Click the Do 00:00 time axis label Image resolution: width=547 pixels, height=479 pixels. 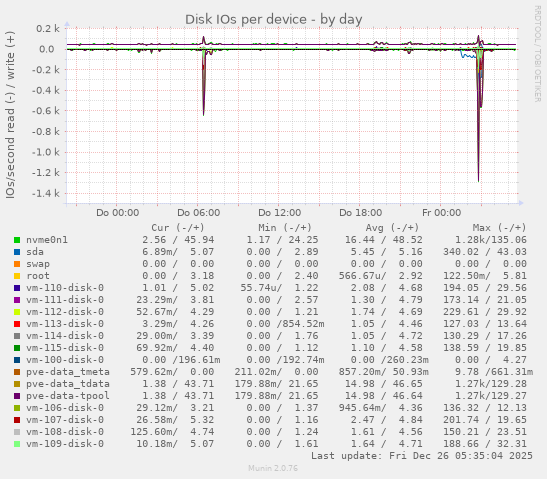pos(118,212)
